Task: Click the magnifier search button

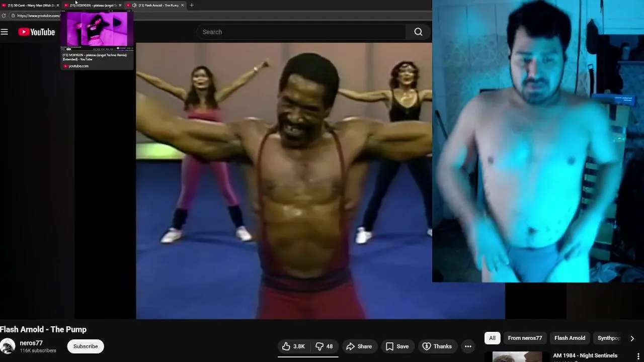Action: click(x=418, y=32)
